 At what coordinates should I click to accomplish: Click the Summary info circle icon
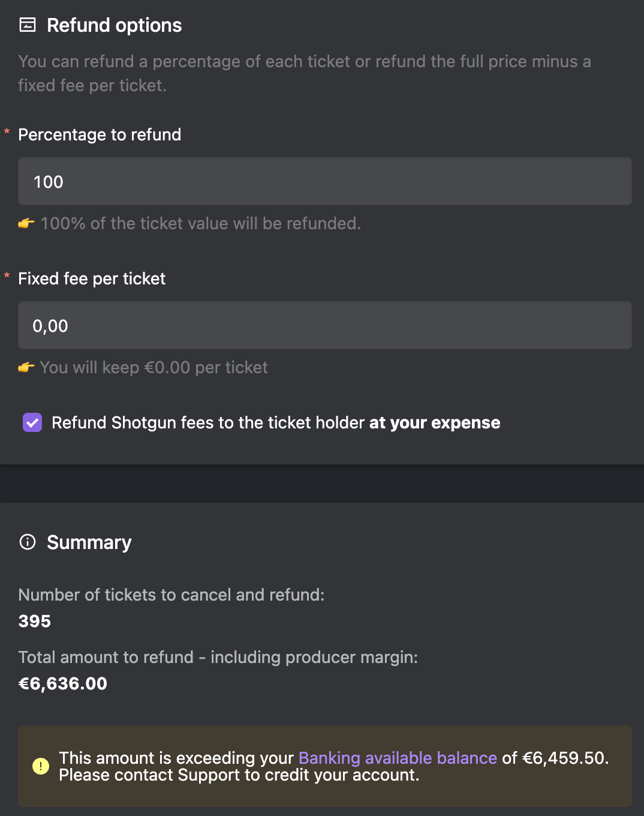coord(28,542)
